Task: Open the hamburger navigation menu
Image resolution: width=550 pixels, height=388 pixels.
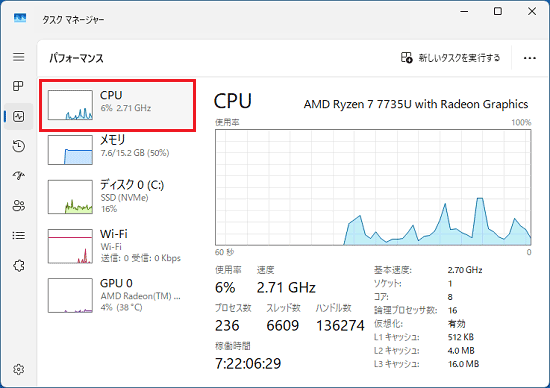Action: pyautogui.click(x=19, y=57)
